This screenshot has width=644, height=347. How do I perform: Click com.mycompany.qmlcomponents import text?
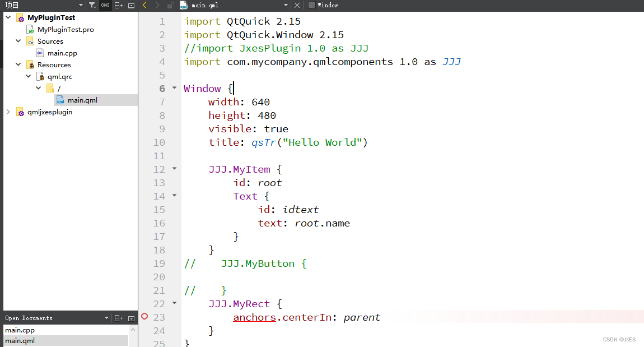tap(310, 62)
